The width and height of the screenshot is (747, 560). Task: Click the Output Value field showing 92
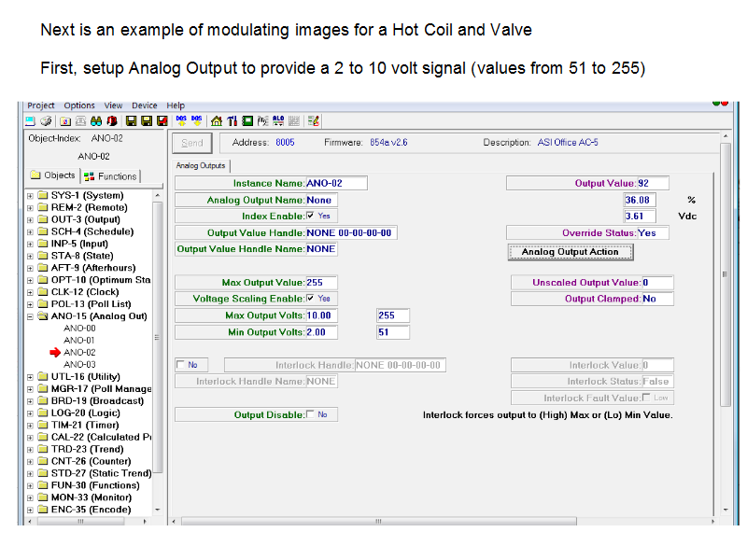pyautogui.click(x=653, y=183)
